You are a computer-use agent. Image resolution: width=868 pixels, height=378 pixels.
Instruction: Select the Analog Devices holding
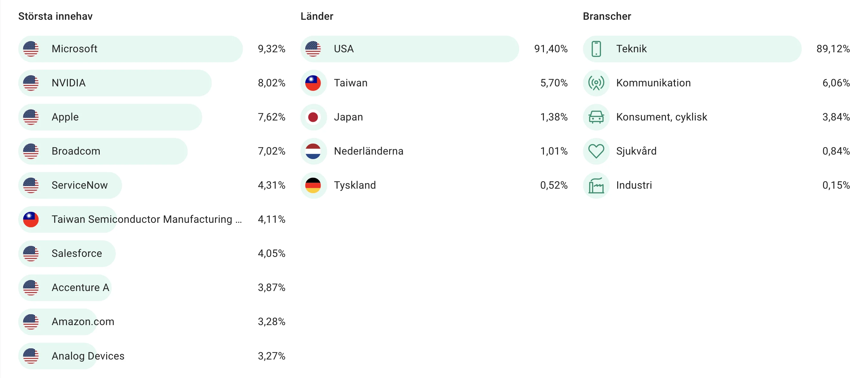point(152,356)
